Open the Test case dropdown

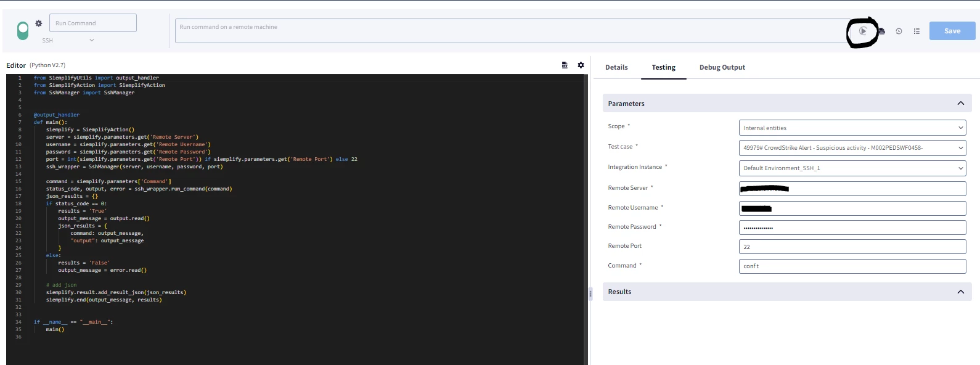pos(852,147)
